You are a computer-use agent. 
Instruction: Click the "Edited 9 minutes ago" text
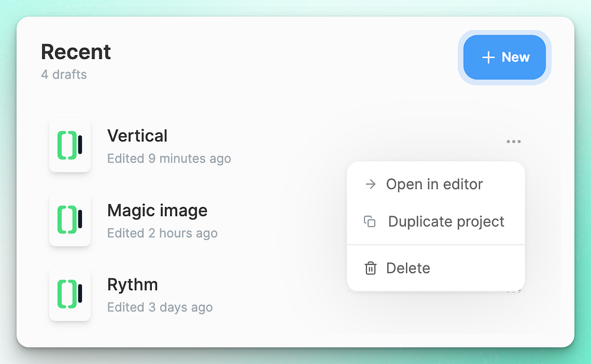click(169, 158)
